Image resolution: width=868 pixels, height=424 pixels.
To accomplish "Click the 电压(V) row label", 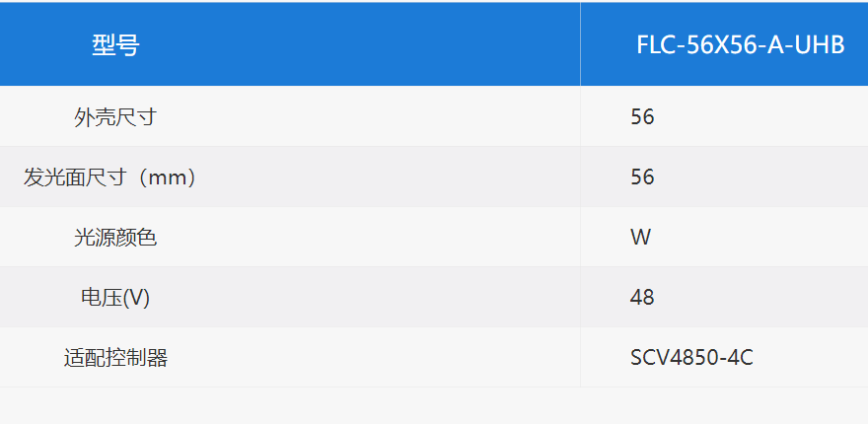I will pyautogui.click(x=115, y=298).
